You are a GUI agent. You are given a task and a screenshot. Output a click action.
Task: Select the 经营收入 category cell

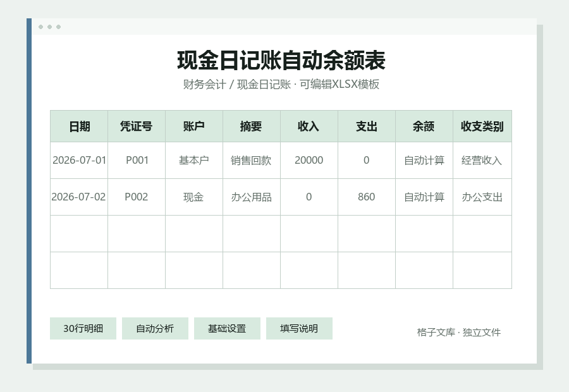tap(482, 160)
